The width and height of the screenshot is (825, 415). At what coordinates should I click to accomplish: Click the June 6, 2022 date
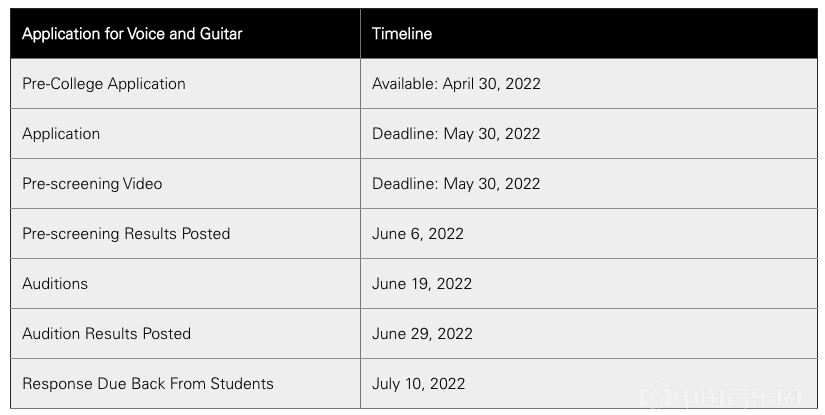(x=418, y=234)
